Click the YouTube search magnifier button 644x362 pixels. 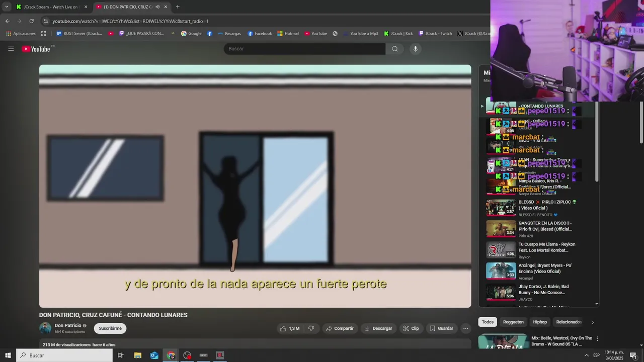click(394, 49)
